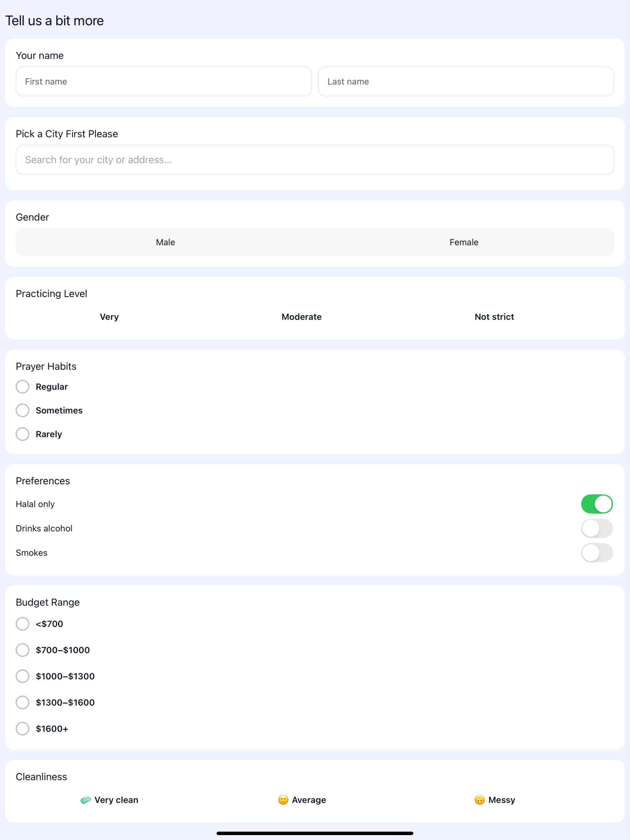This screenshot has width=630, height=840.
Task: Select Female gender option
Action: pos(464,242)
